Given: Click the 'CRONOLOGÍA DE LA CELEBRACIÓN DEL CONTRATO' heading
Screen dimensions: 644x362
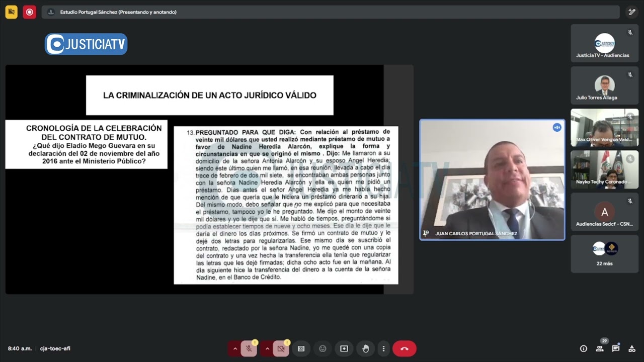Looking at the screenshot, I should tap(94, 132).
